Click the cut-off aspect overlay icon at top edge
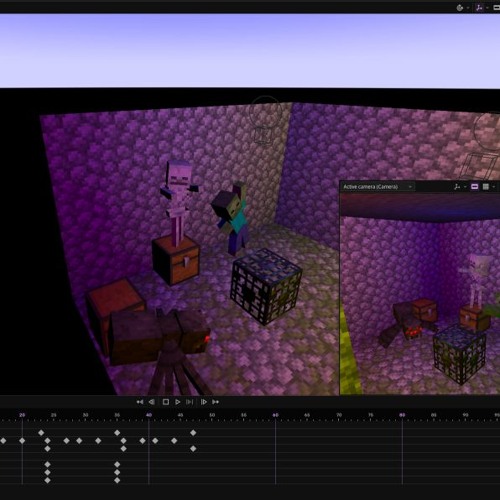The image size is (500, 500). (x=497, y=8)
